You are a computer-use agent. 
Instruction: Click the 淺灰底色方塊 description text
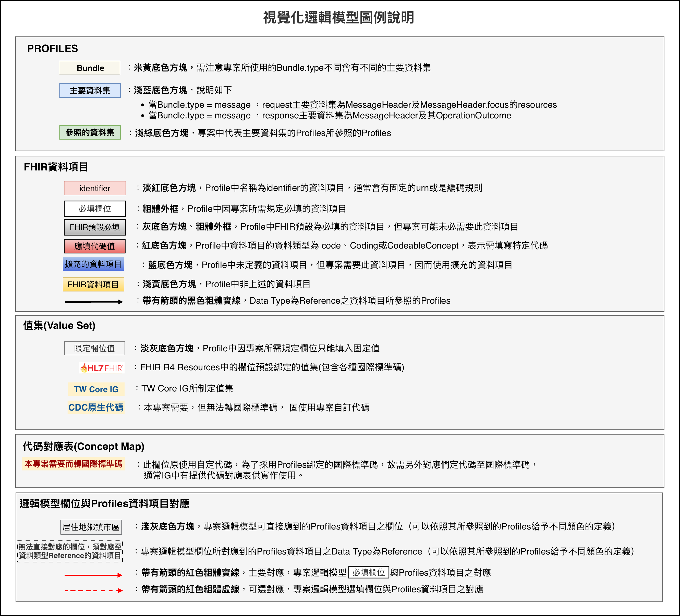(375, 526)
